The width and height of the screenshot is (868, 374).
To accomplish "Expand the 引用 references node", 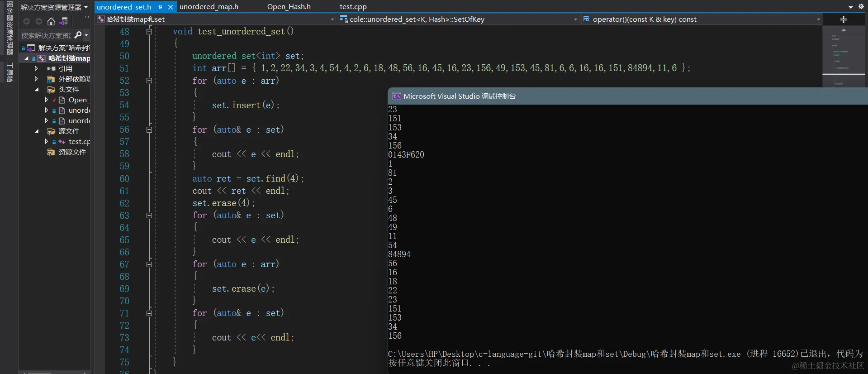I will (36, 68).
